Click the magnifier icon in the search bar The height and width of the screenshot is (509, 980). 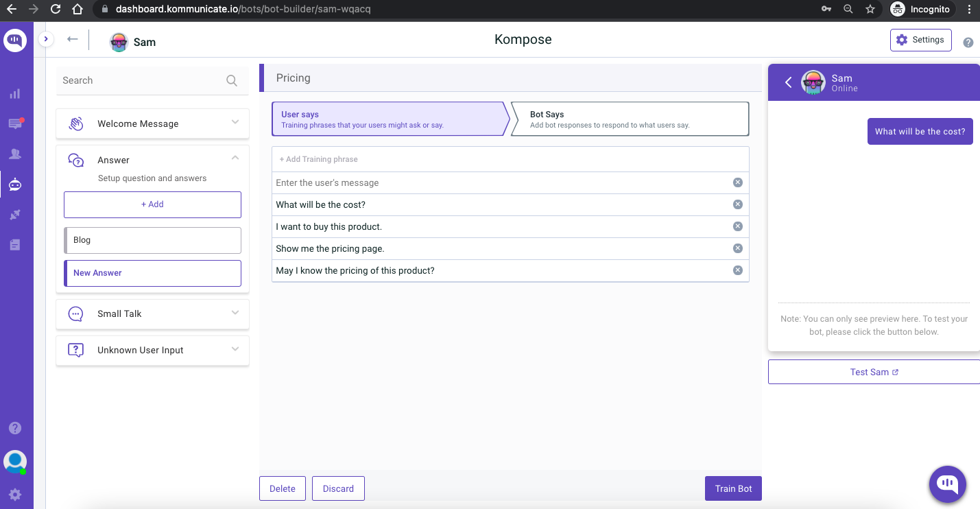[x=232, y=80]
